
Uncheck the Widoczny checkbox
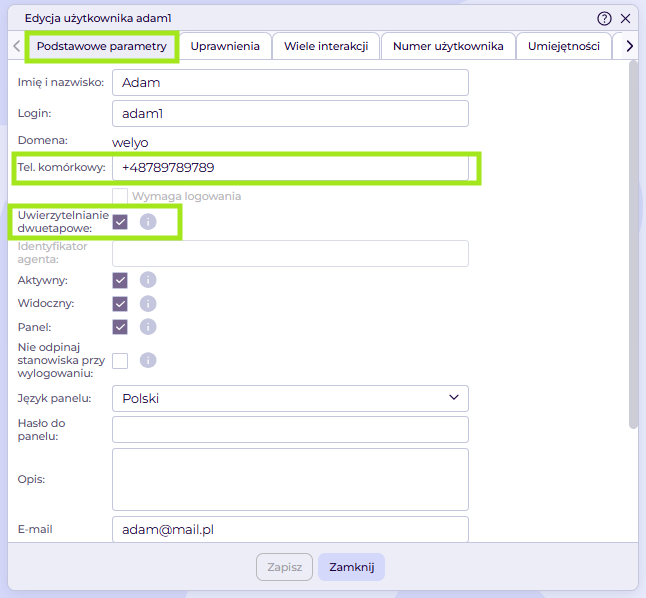120,304
